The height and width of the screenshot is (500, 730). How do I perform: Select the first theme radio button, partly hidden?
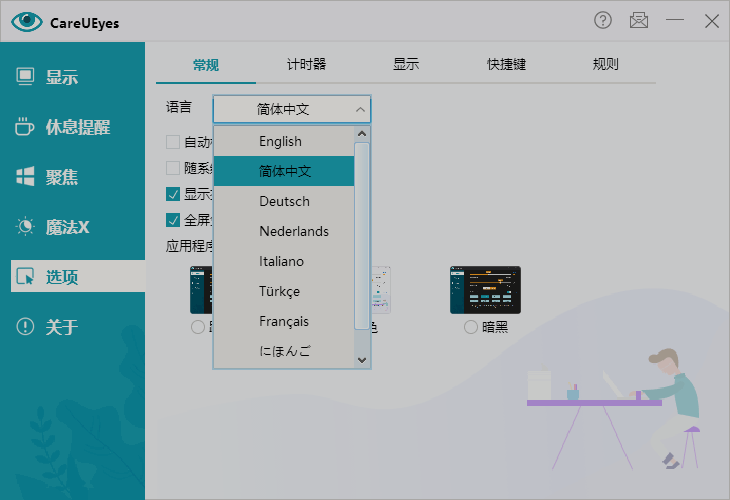click(198, 327)
